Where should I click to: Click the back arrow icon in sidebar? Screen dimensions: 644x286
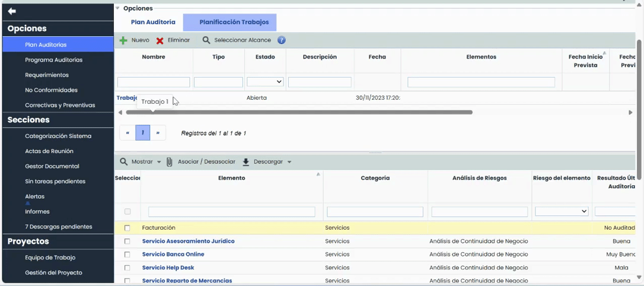click(x=12, y=11)
